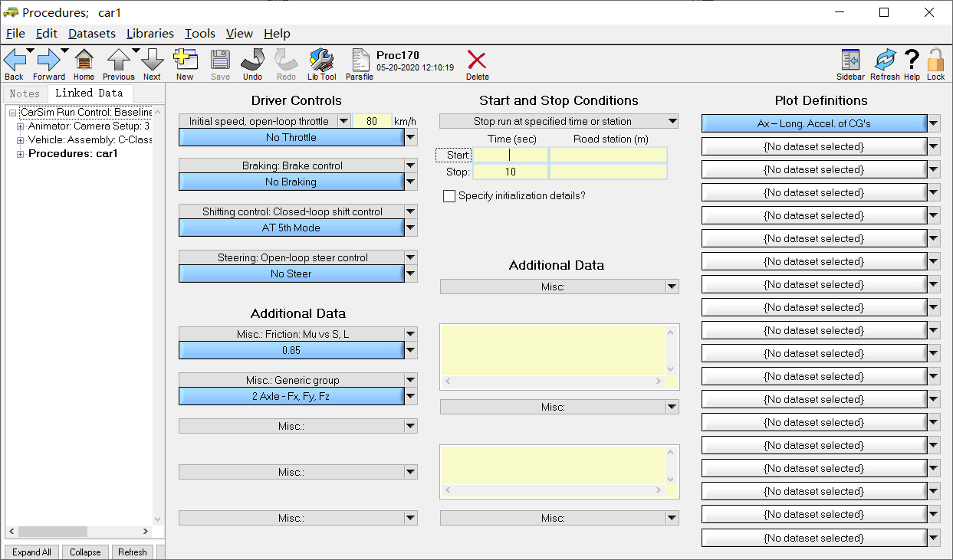Open the Parsfile viewer
953x560 pixels.
[360, 61]
